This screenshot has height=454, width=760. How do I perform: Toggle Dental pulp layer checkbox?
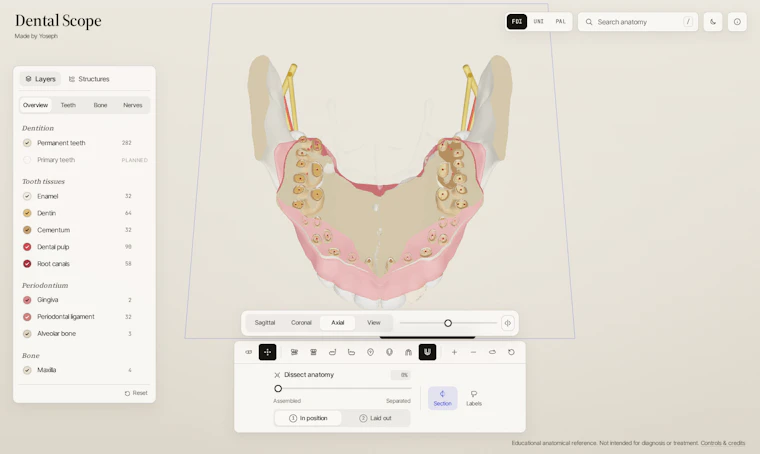(x=27, y=247)
